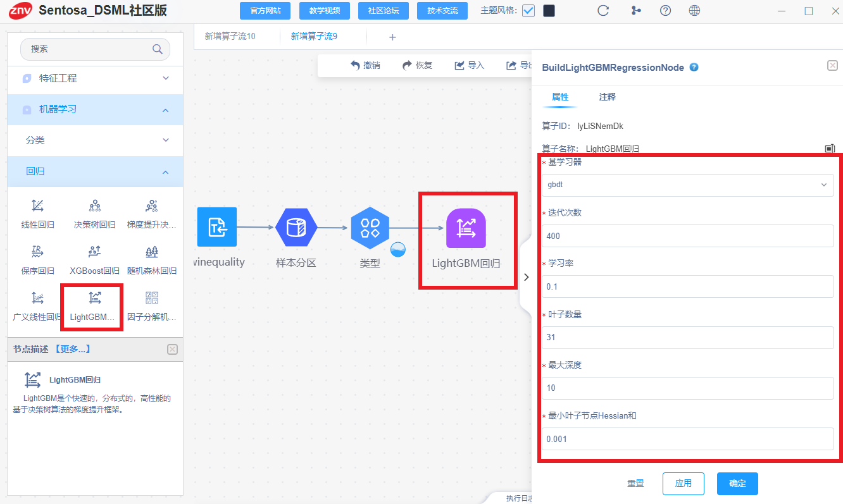The width and height of the screenshot is (843, 504).
Task: Collapse the 回归 subcategory
Action: pos(95,171)
